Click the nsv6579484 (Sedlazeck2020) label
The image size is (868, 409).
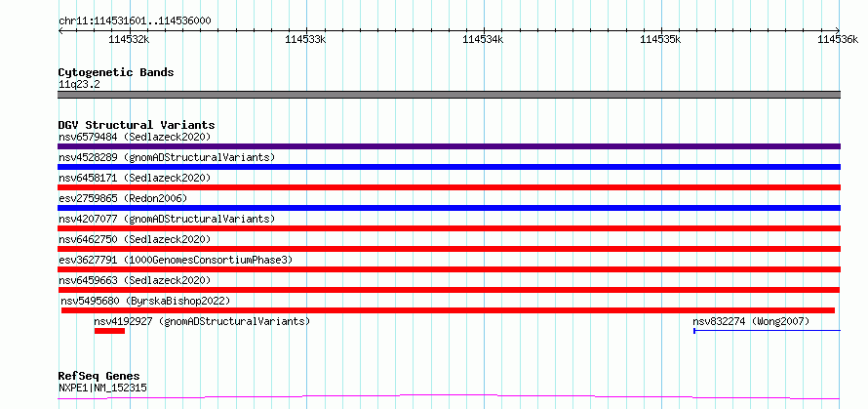point(135,137)
